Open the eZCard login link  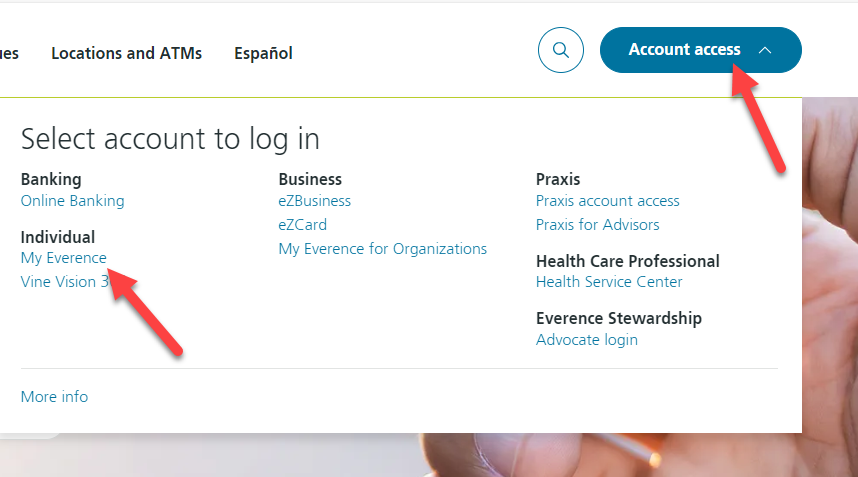coord(303,225)
